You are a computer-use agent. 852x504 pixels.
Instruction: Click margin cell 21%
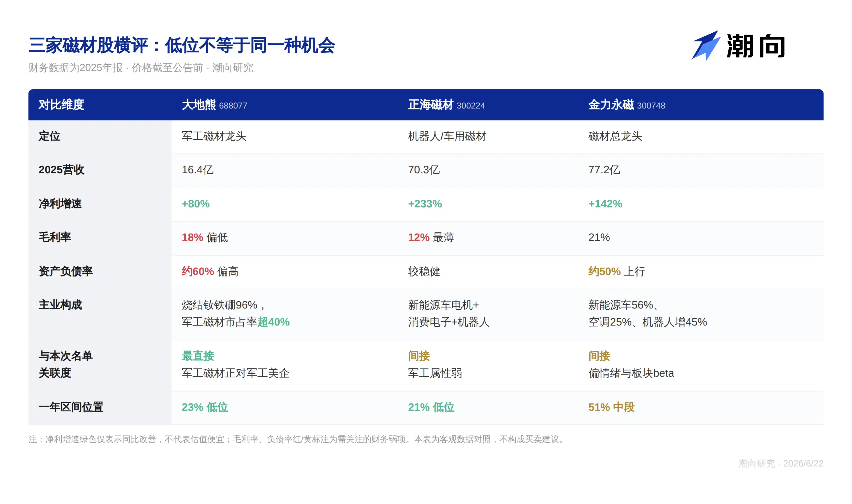[599, 237]
